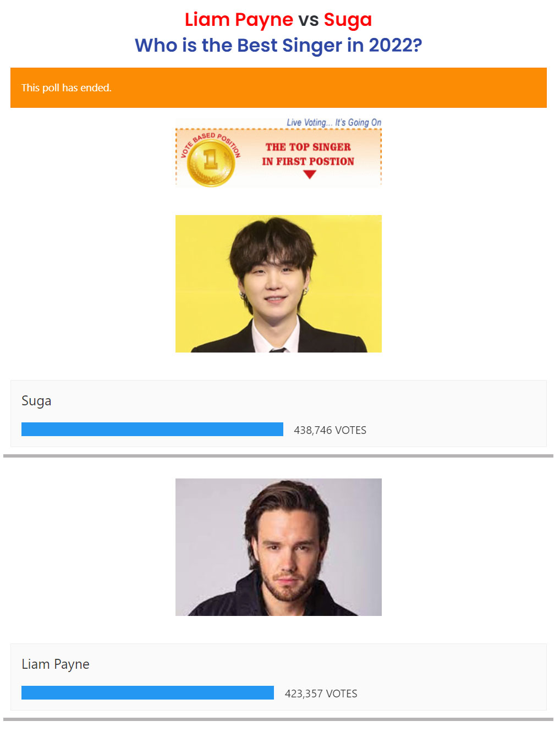
Task: Click the '423,357 VOTES' count
Action: [x=321, y=694]
